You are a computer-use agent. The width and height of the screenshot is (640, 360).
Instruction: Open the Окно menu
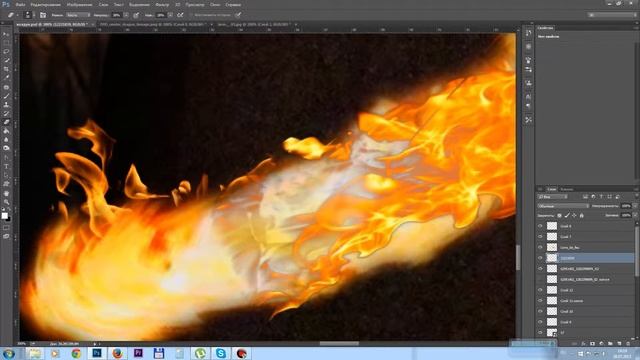(x=215, y=4)
